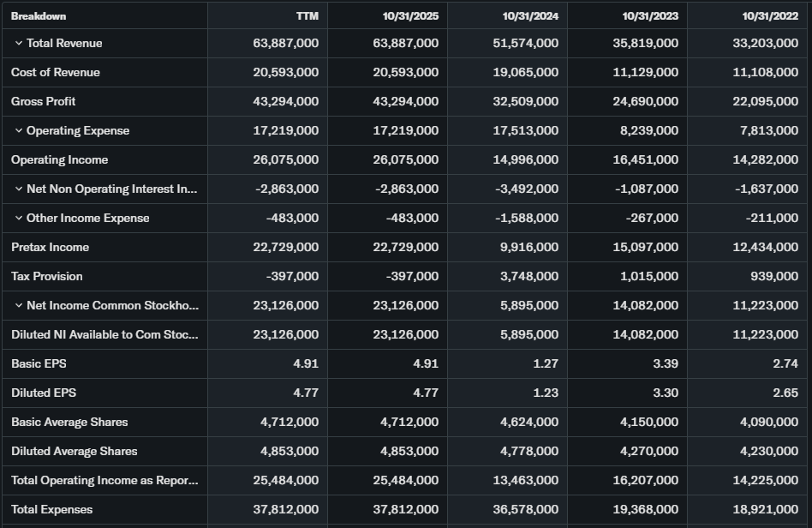Click the Gross Profit row label
Viewport: 812px width, 528px height.
pyautogui.click(x=44, y=102)
